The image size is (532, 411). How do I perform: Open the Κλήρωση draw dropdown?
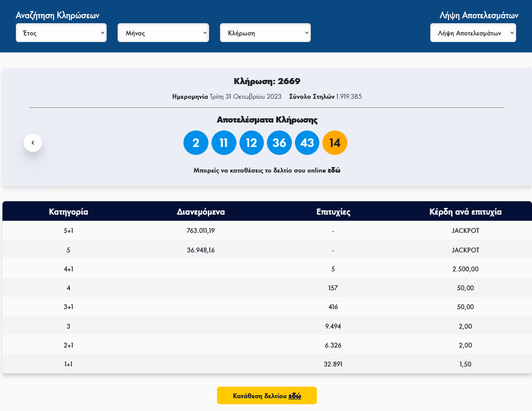pyautogui.click(x=265, y=33)
